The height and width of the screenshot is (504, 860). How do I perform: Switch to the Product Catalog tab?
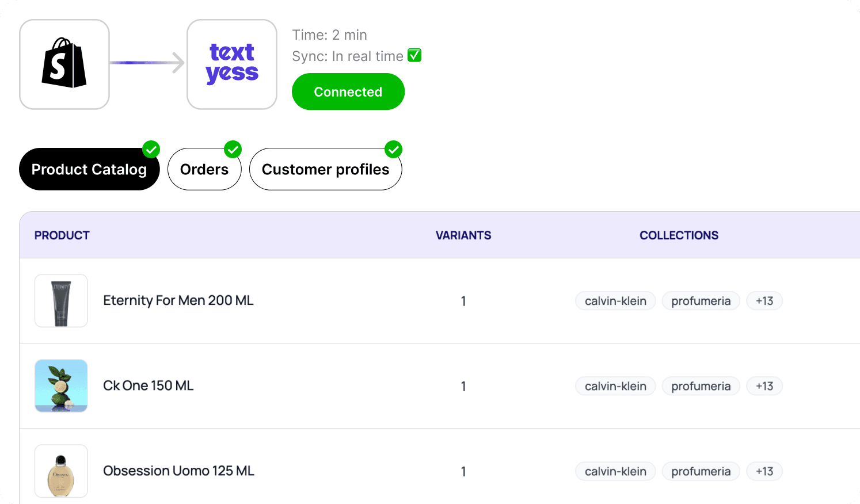(x=89, y=170)
